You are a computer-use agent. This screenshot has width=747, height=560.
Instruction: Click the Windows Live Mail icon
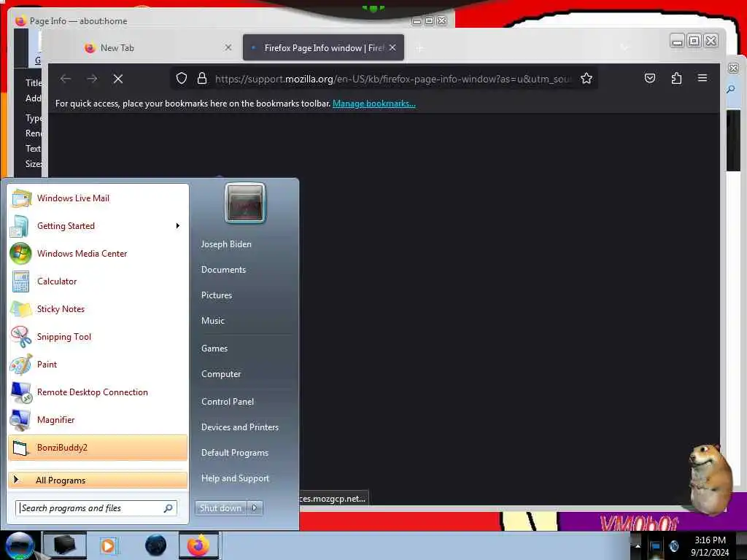pyautogui.click(x=21, y=198)
